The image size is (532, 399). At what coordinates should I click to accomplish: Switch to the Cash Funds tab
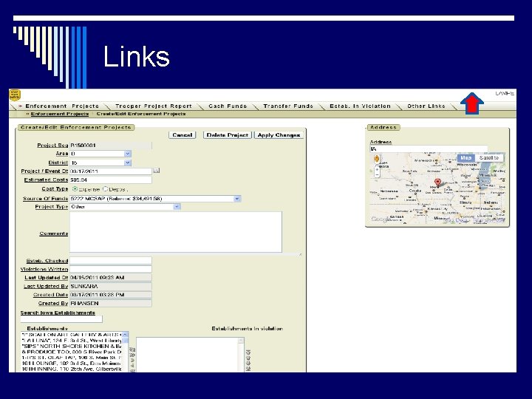pyautogui.click(x=228, y=106)
